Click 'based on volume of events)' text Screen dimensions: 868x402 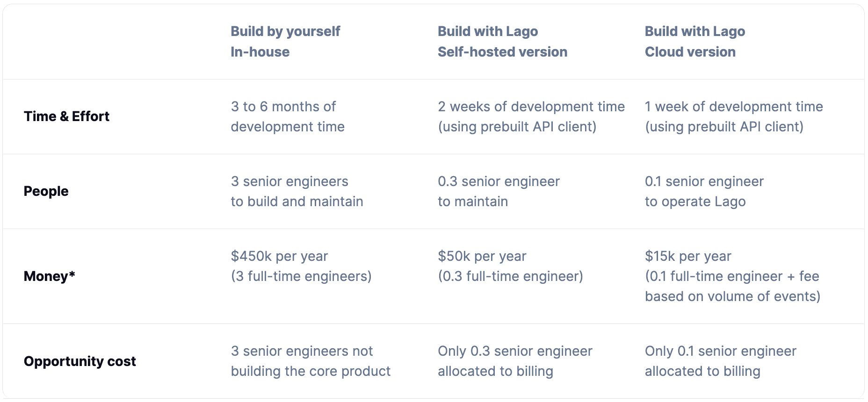732,296
